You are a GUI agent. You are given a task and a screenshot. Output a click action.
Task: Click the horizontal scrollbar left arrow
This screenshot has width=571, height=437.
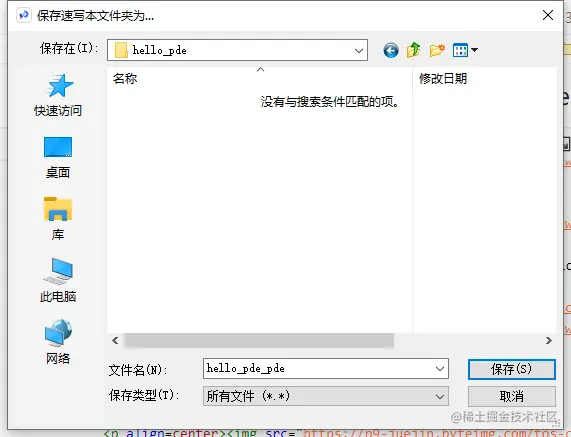[x=115, y=340]
